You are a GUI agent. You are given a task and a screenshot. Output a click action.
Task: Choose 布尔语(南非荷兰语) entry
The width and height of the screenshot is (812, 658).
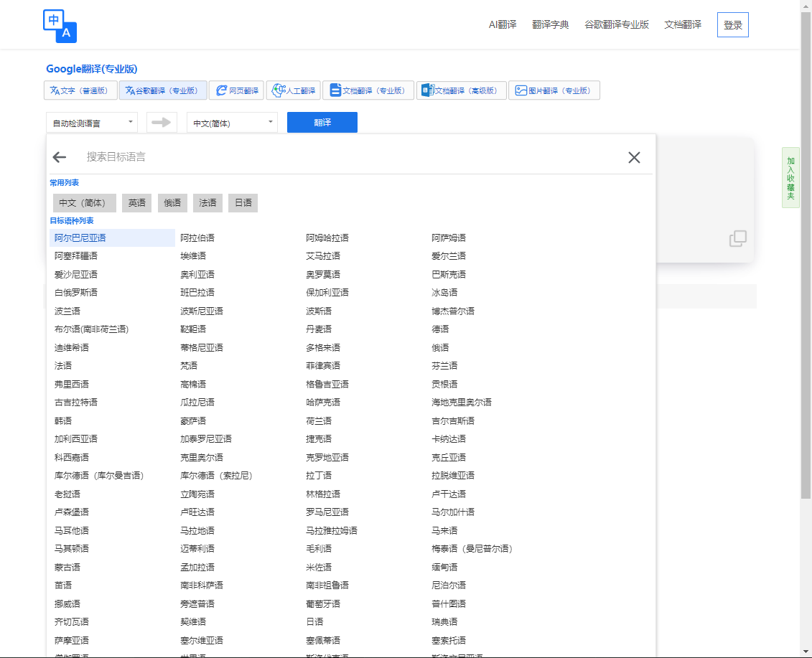pyautogui.click(x=92, y=329)
